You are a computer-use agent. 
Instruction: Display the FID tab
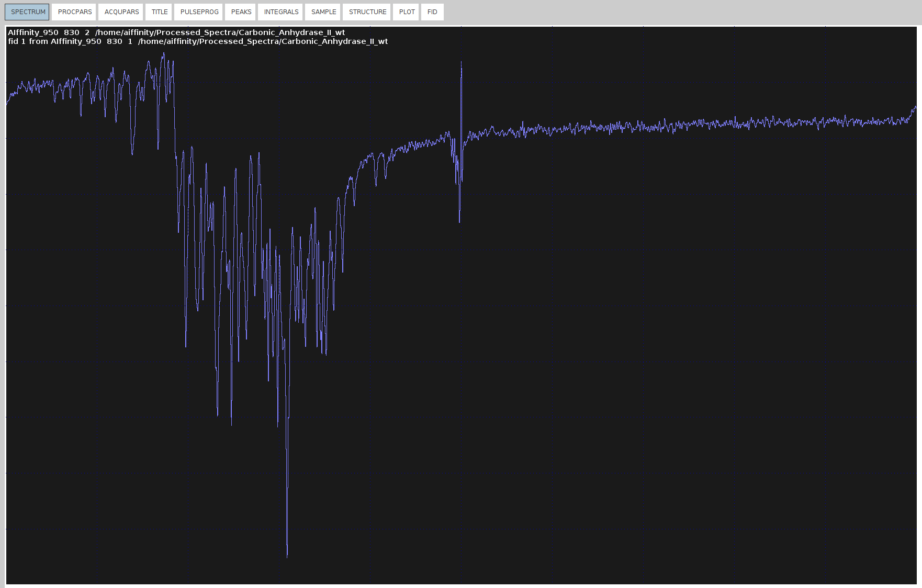pos(432,12)
